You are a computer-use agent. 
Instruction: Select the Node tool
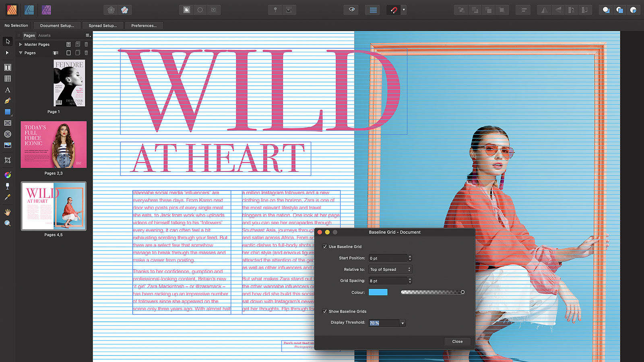7,53
